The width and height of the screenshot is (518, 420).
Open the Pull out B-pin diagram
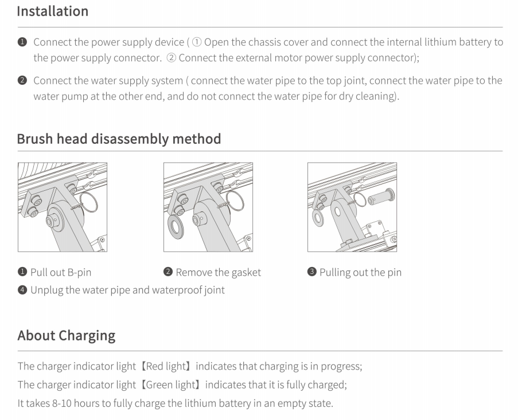tap(63, 207)
